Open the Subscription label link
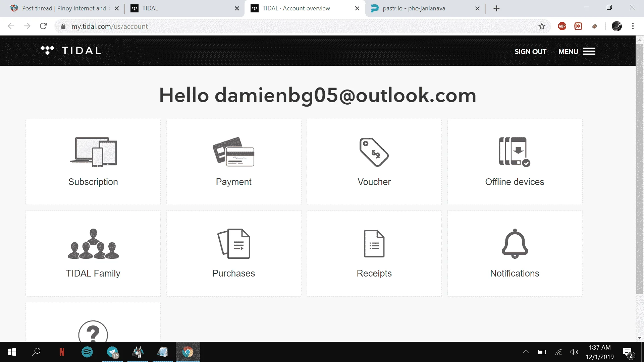644x362 pixels. tap(93, 182)
